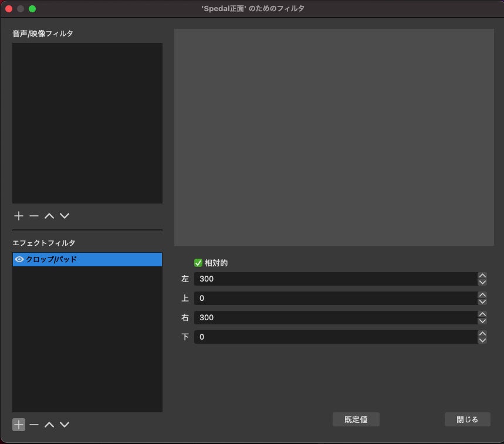Move effect filter down in list
Screen dimensions: 504x444
tap(65, 425)
